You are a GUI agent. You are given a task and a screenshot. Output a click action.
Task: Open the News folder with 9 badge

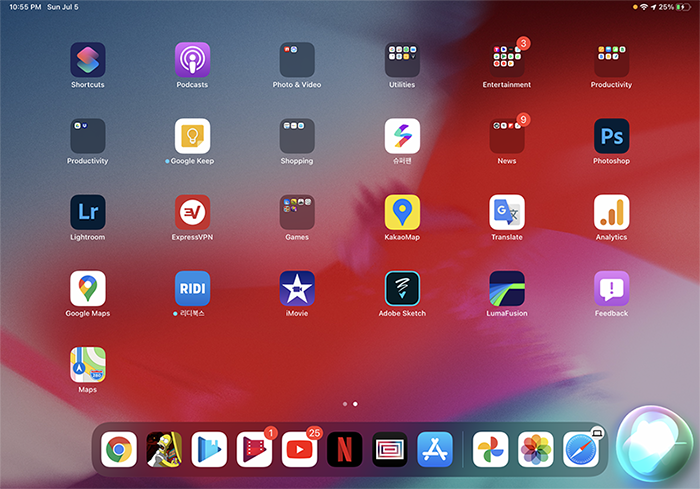pyautogui.click(x=507, y=136)
